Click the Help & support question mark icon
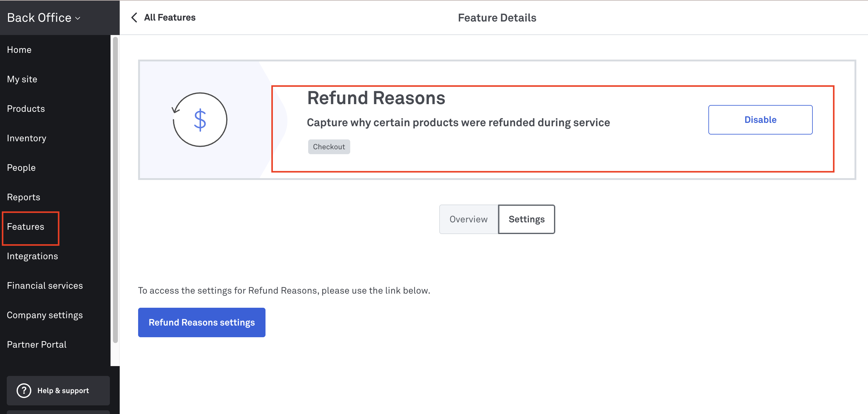The height and width of the screenshot is (414, 868). tap(24, 390)
